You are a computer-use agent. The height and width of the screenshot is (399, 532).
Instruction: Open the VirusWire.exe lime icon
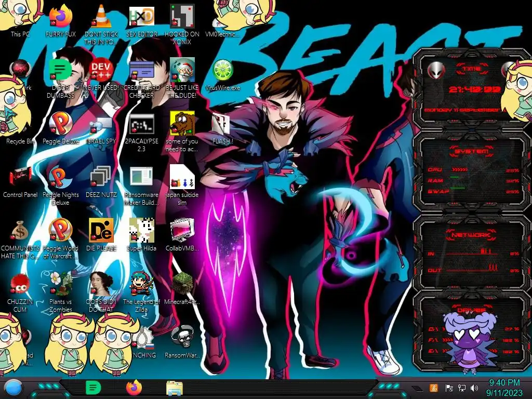click(222, 74)
